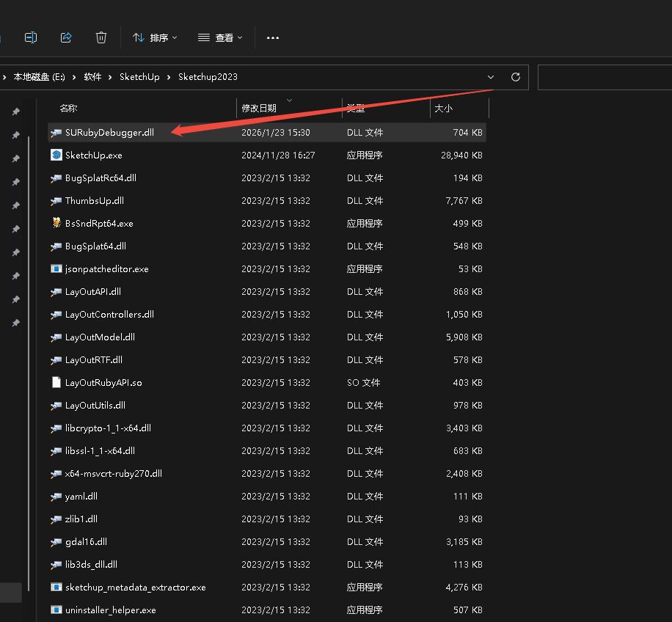Click the size value 4,276 KB

464,587
